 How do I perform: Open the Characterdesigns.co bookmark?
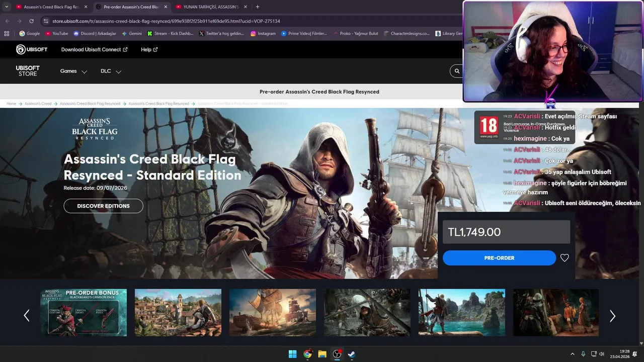[x=407, y=34]
